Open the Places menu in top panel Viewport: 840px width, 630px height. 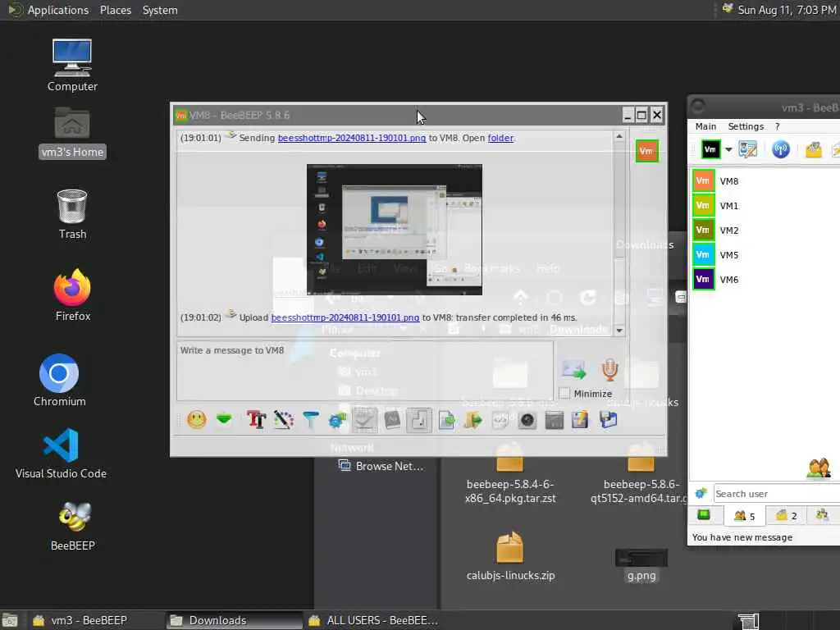(115, 10)
